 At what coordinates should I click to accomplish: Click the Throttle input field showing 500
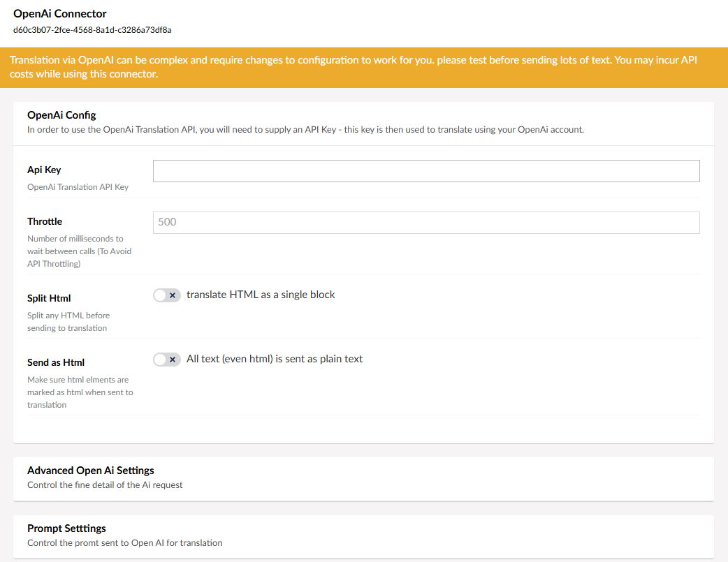(x=425, y=222)
